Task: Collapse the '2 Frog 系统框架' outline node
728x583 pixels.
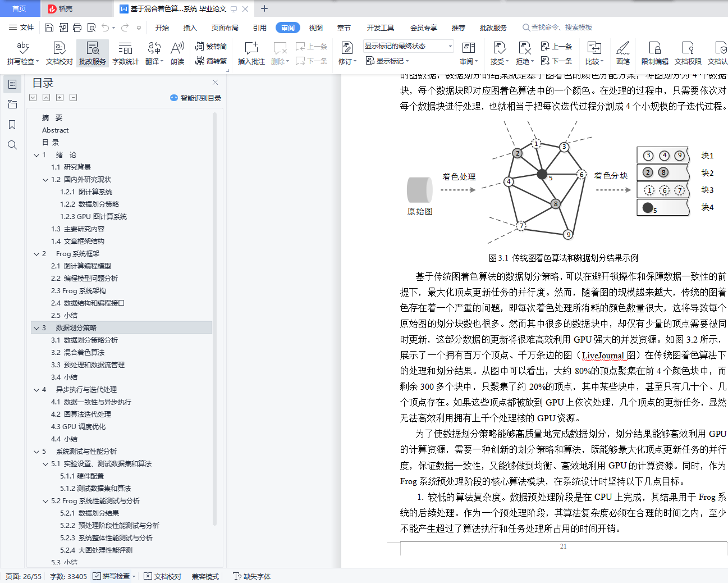Action: pos(36,254)
